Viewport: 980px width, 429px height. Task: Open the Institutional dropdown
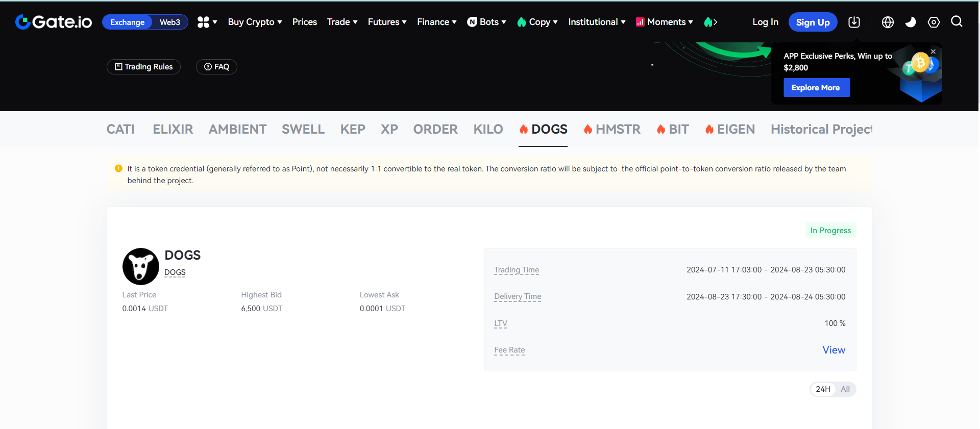pos(596,22)
